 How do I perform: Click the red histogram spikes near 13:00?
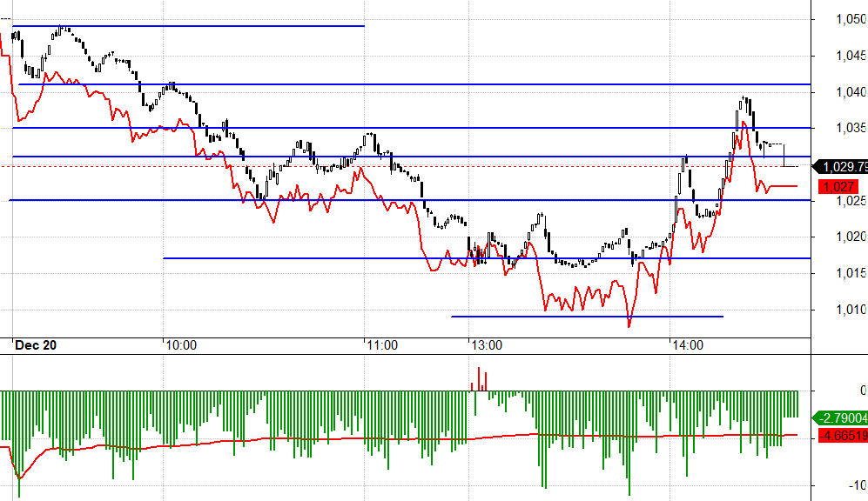click(x=479, y=380)
